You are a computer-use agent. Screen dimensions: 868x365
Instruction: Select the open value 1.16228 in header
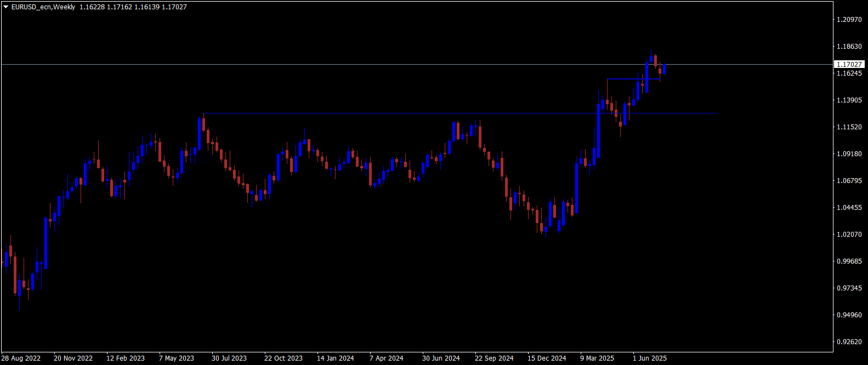pyautogui.click(x=92, y=7)
